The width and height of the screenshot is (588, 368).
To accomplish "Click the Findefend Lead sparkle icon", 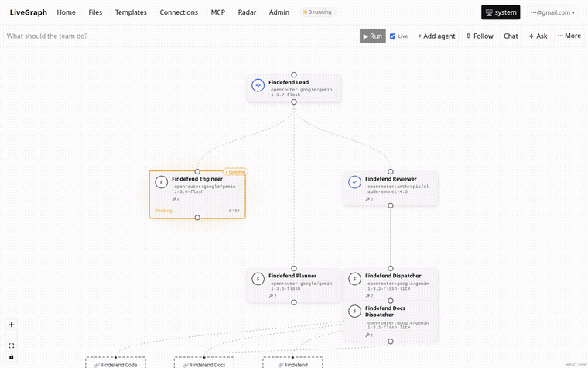I will point(258,85).
